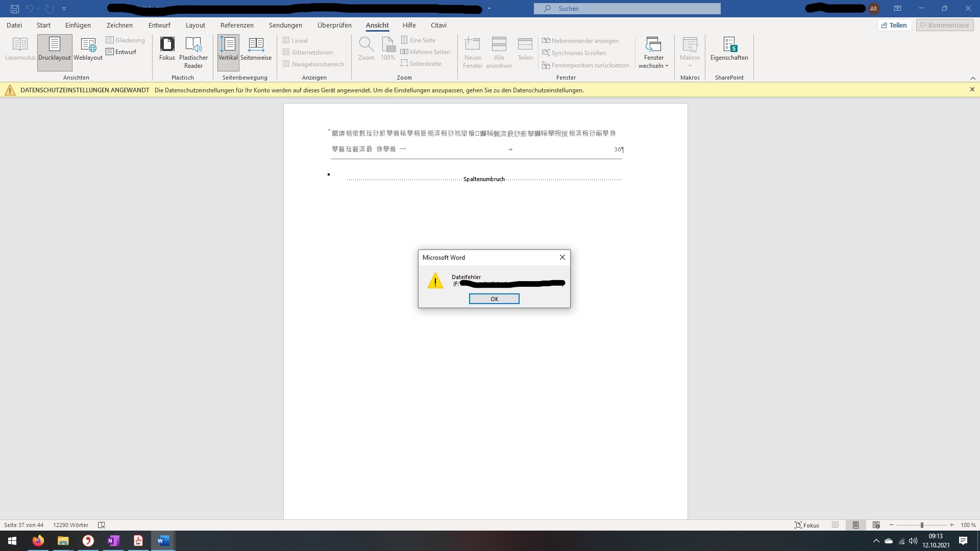Click Alle anordnen icon

(x=499, y=48)
